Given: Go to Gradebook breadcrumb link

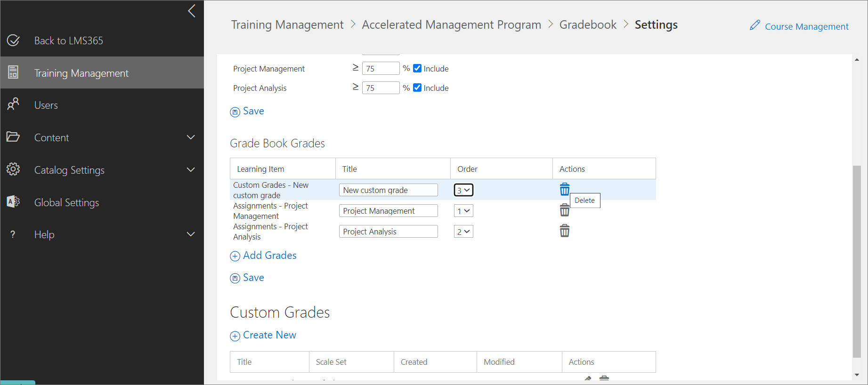Looking at the screenshot, I should (x=588, y=24).
